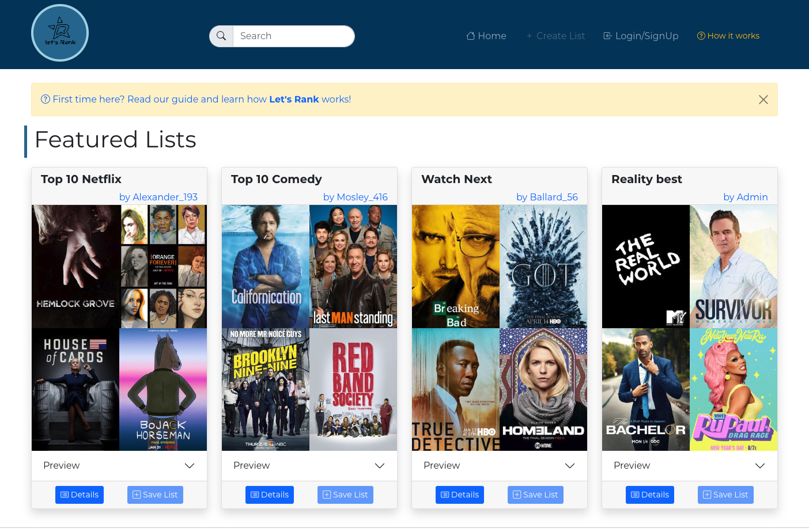Open Details for Top 10 Netflix

(80, 495)
